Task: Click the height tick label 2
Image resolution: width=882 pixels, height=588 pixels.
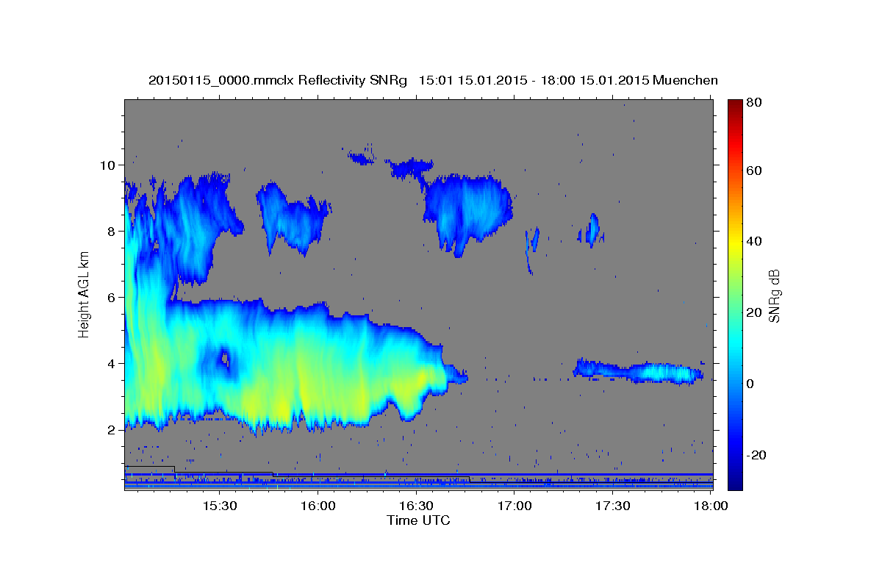Action: pos(112,429)
